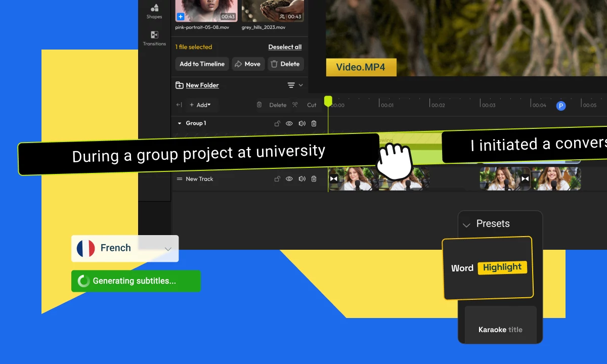Mute the New Track audio speaker toggle

pyautogui.click(x=302, y=178)
